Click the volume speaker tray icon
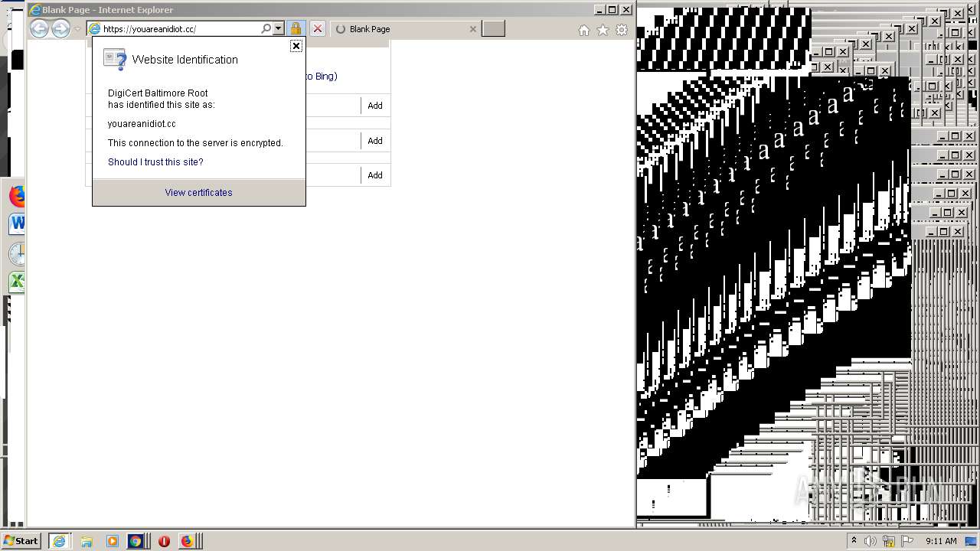 coord(870,541)
